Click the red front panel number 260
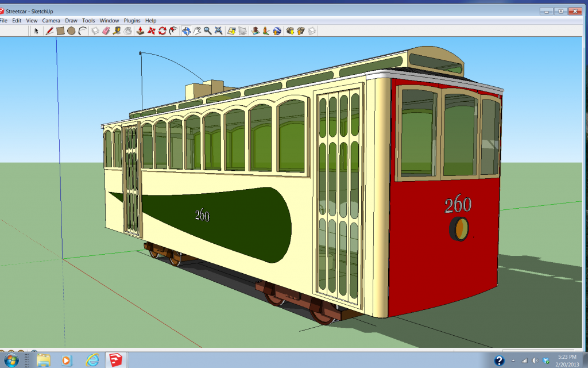 coord(458,205)
